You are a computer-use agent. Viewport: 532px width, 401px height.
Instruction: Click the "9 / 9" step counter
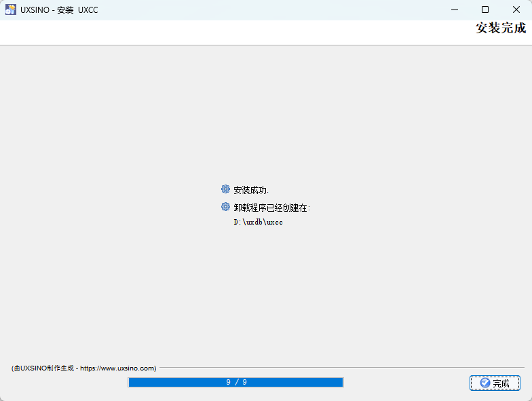236,383
